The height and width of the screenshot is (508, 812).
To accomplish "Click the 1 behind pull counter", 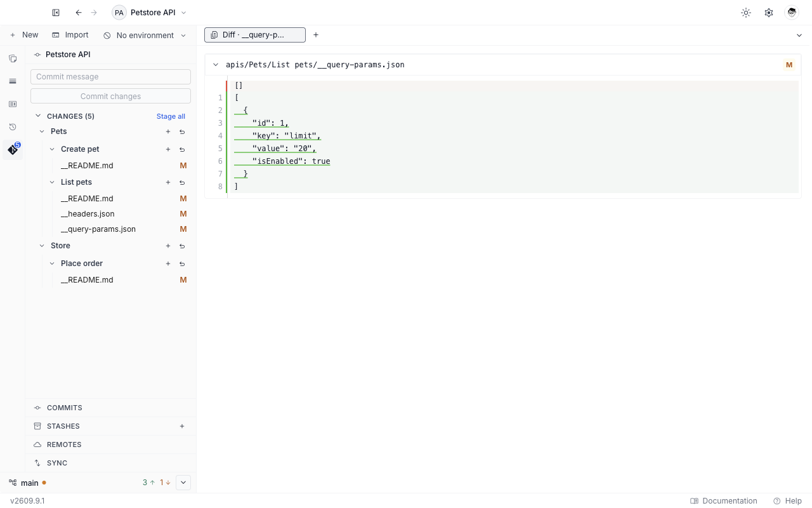I will (166, 483).
